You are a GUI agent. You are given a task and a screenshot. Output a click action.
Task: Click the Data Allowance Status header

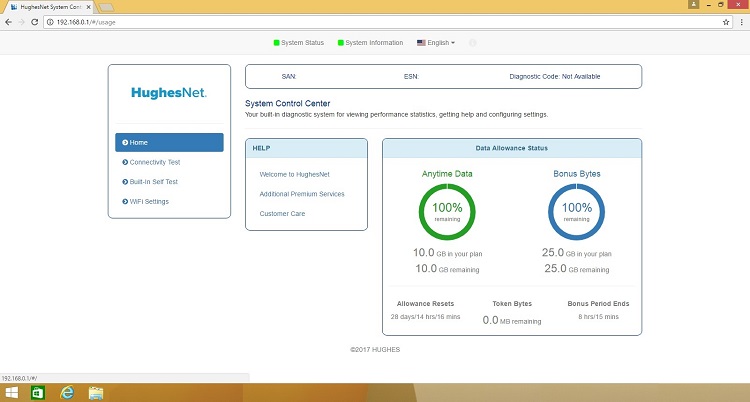click(x=512, y=148)
